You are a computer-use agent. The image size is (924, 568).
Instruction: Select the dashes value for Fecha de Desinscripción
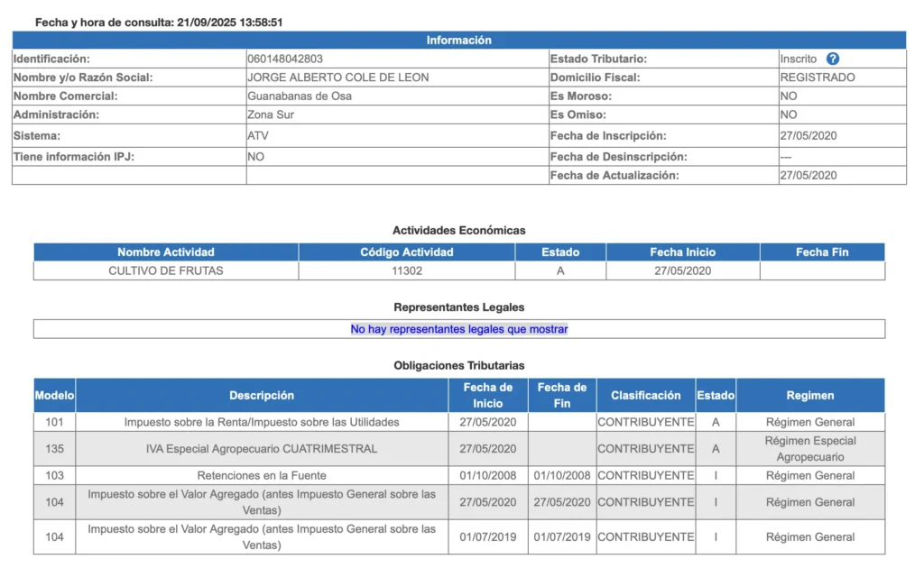(x=786, y=157)
